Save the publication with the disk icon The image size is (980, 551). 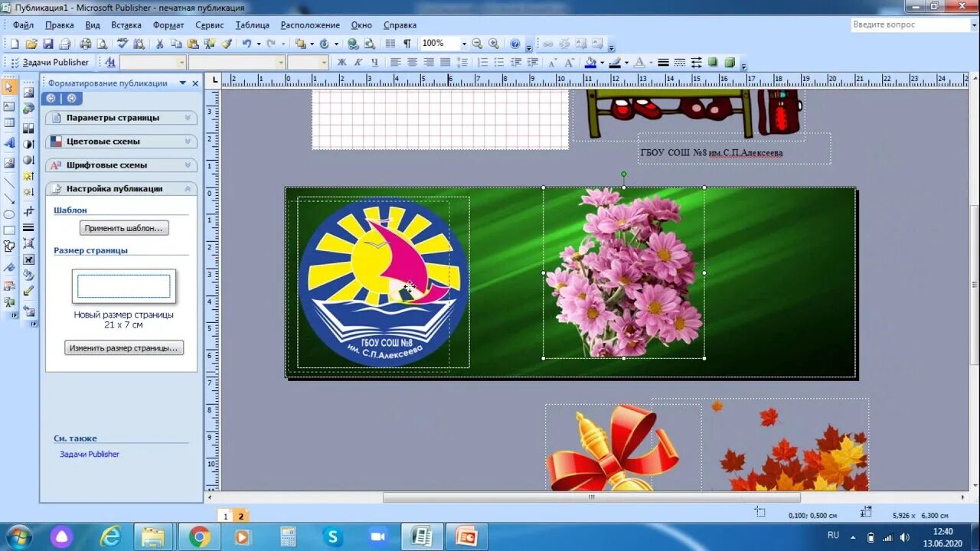point(47,44)
